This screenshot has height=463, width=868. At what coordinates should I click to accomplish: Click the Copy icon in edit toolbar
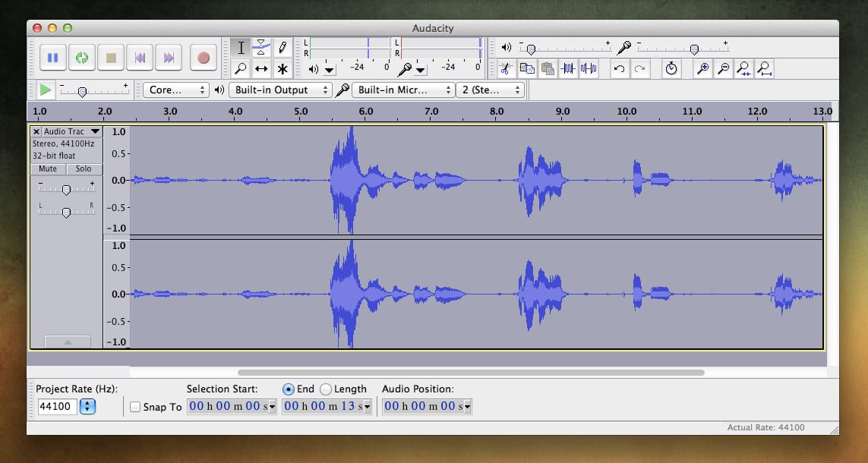527,68
